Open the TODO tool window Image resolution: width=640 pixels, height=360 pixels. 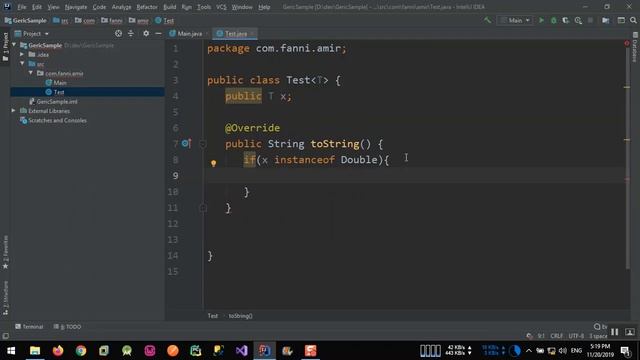[67, 327]
